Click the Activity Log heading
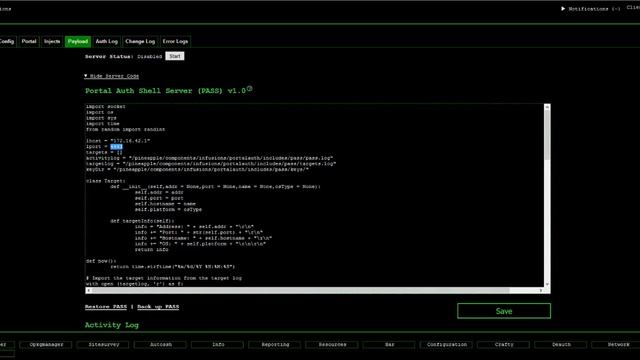Screen dimensions: 640x360 click(x=112, y=325)
